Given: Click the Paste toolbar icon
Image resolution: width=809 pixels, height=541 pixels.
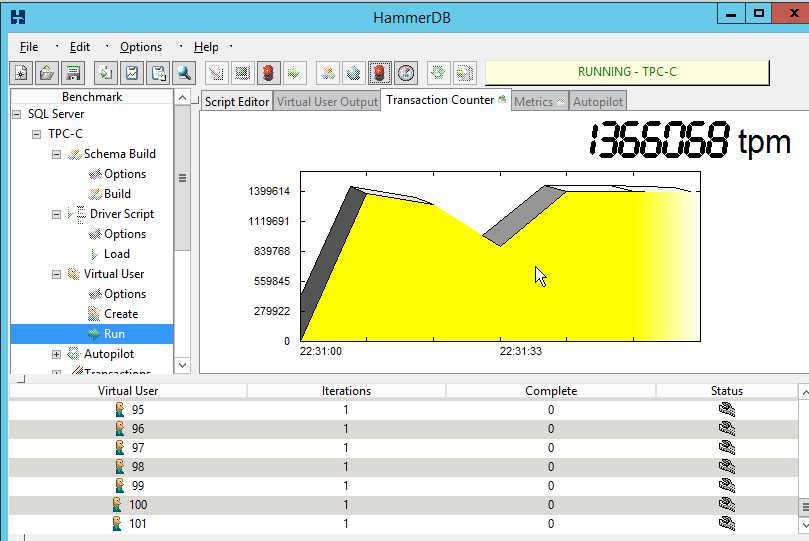Looking at the screenshot, I should 158,73.
